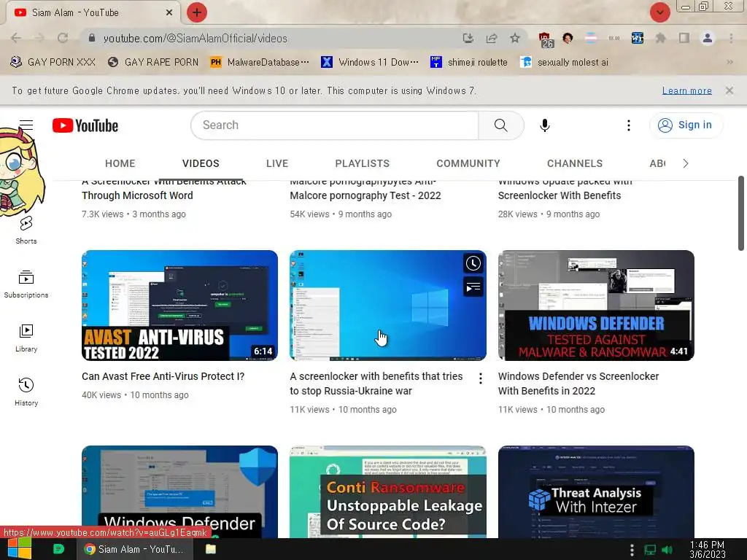
Task: Open the Chrome profile avatar
Action: click(x=708, y=38)
